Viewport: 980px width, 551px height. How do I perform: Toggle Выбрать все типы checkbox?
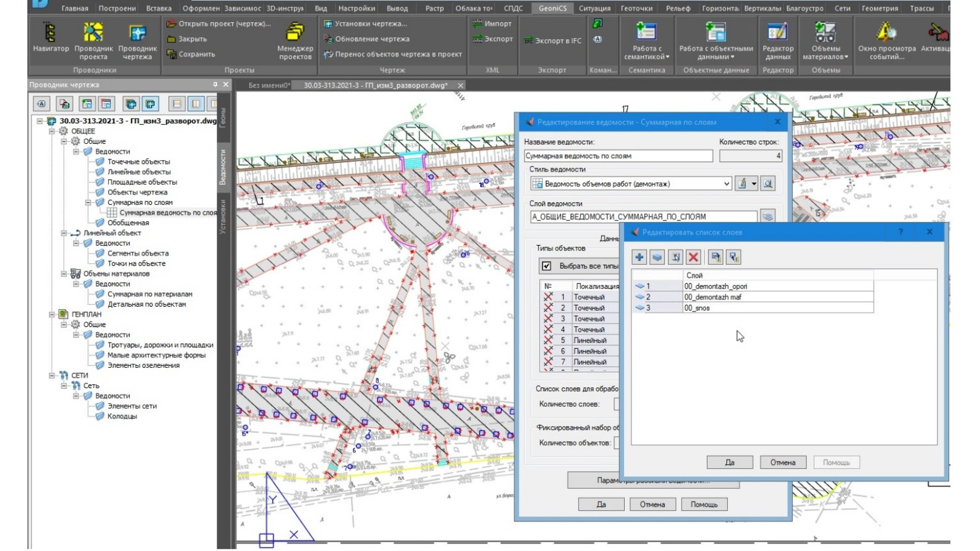click(546, 266)
